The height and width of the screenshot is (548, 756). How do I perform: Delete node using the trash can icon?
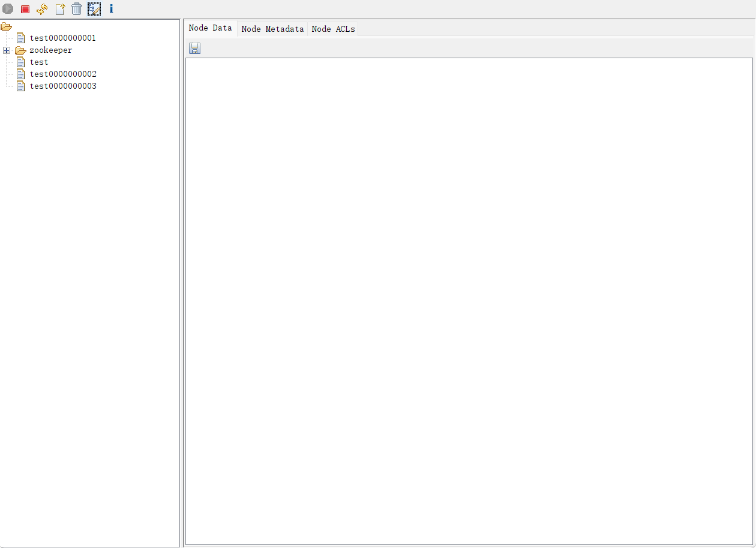pos(77,9)
